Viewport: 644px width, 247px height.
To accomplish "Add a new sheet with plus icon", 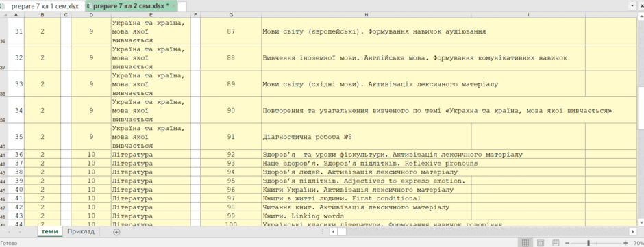I will (x=116, y=232).
